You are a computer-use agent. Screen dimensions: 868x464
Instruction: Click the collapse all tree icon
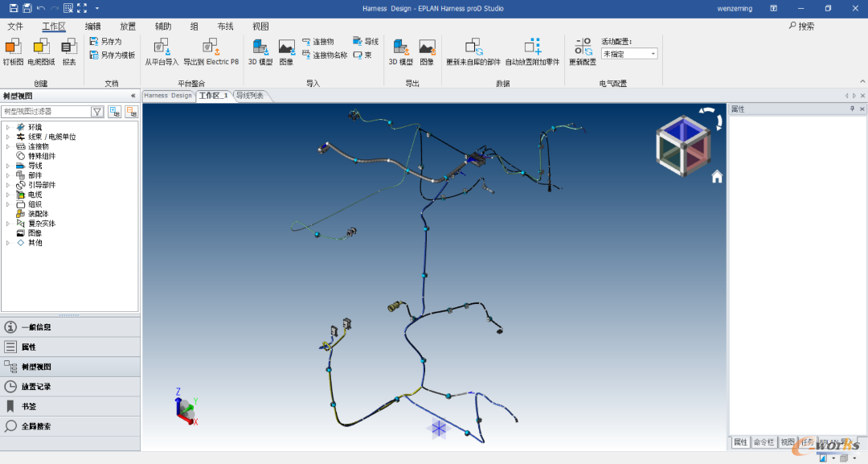tap(131, 111)
